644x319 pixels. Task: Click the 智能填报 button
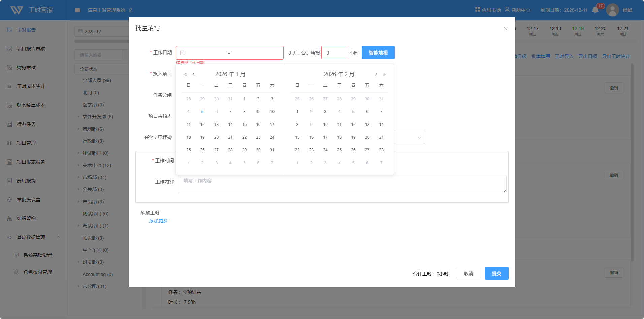tap(378, 53)
